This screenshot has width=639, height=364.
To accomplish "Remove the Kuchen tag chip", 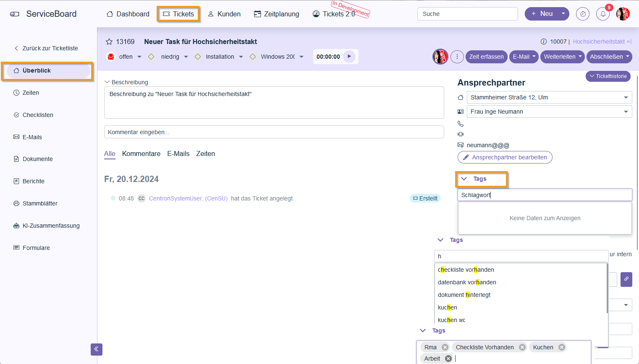I will (561, 347).
